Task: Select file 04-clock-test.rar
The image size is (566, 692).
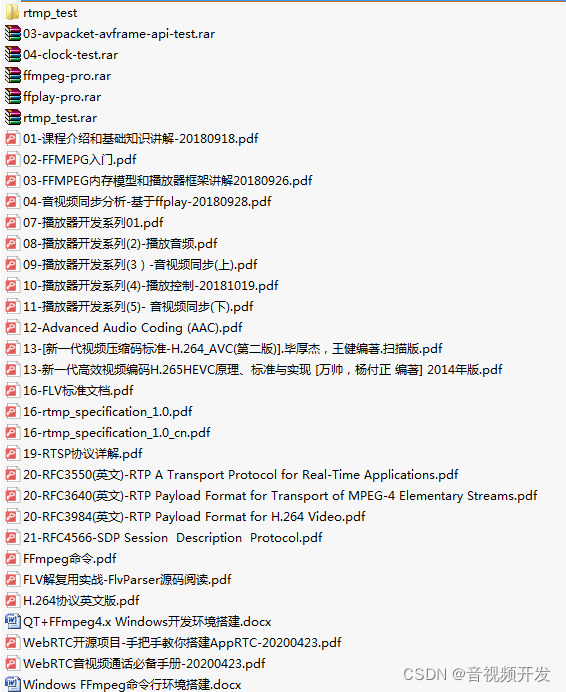Action: [70, 55]
